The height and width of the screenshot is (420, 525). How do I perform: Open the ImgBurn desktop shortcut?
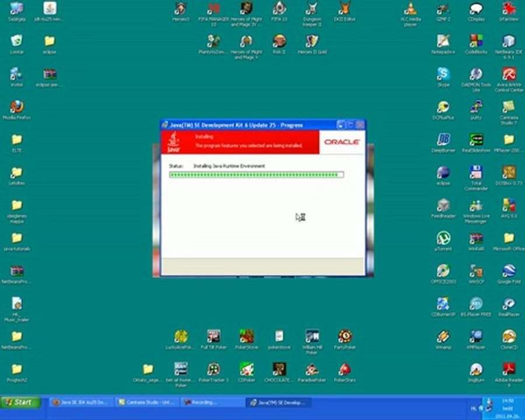pos(476,372)
